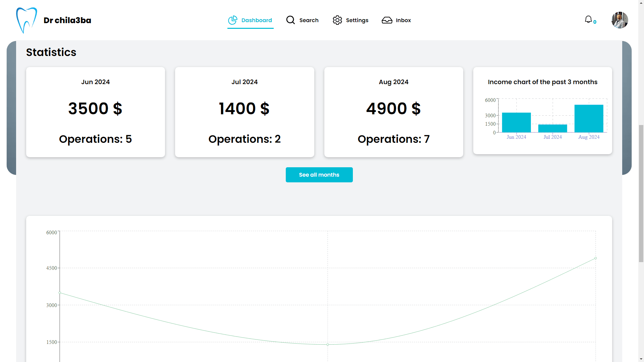Screen dimensions: 644x362
Task: Click the zero badge on notifications
Action: click(x=595, y=21)
